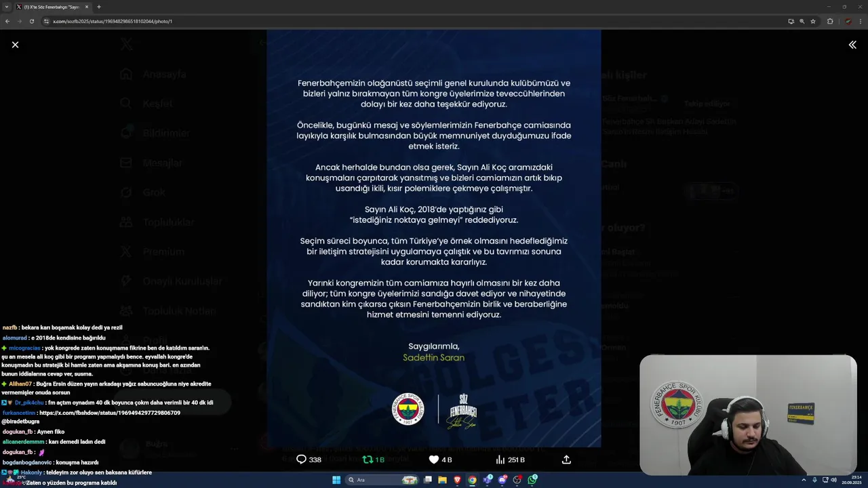Share the post with the upload-arrow icon
Screen dimensions: 868x488
pos(566,460)
